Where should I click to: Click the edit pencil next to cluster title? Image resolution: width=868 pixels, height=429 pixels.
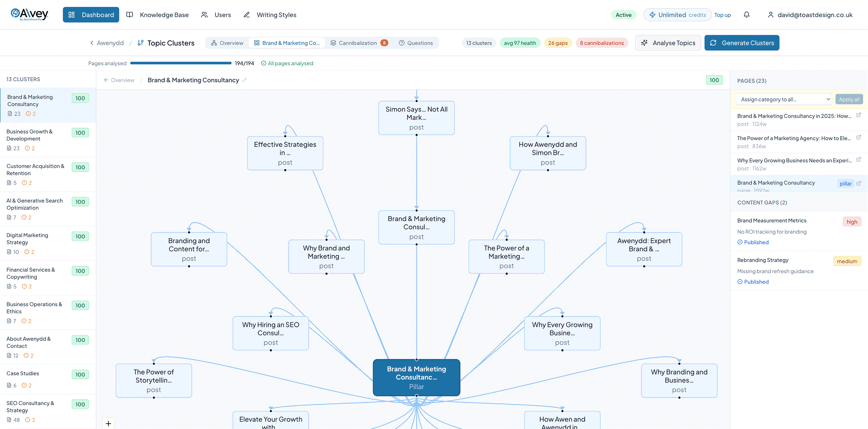coord(244,80)
